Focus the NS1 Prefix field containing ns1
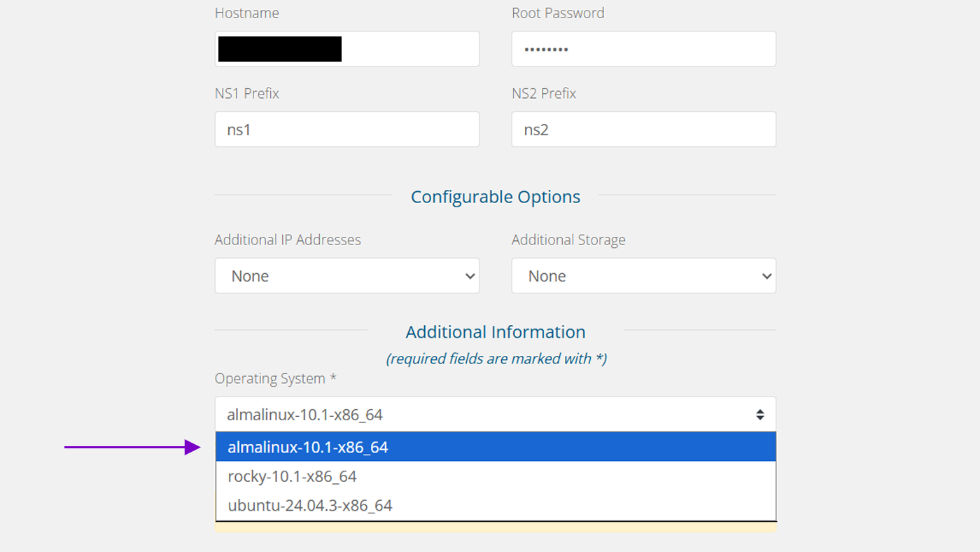This screenshot has width=980, height=552. point(346,130)
